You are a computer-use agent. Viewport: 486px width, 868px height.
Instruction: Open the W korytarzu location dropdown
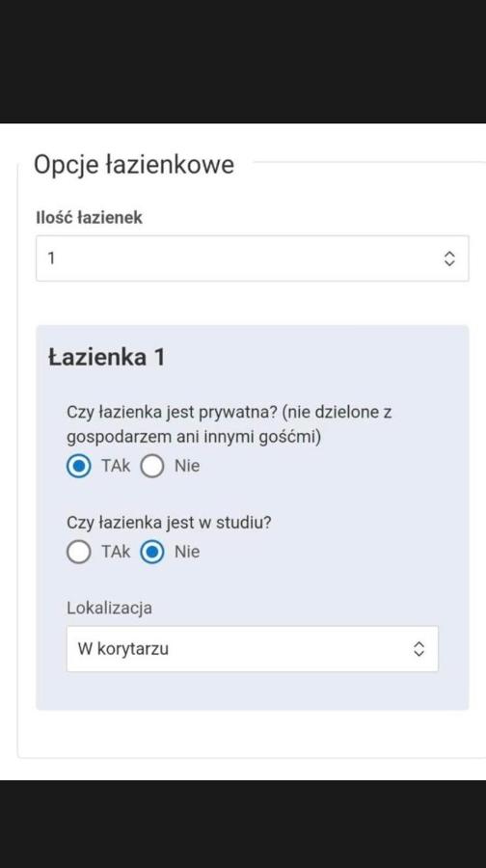point(253,649)
